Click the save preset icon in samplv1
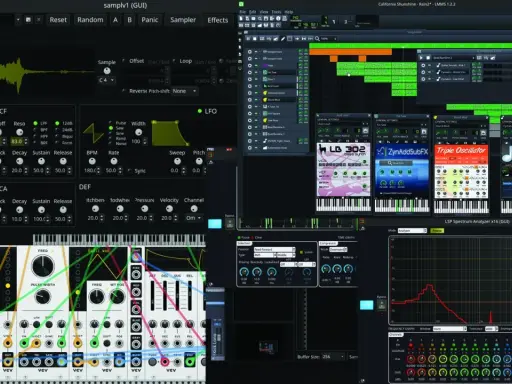 pyautogui.click(x=28, y=20)
